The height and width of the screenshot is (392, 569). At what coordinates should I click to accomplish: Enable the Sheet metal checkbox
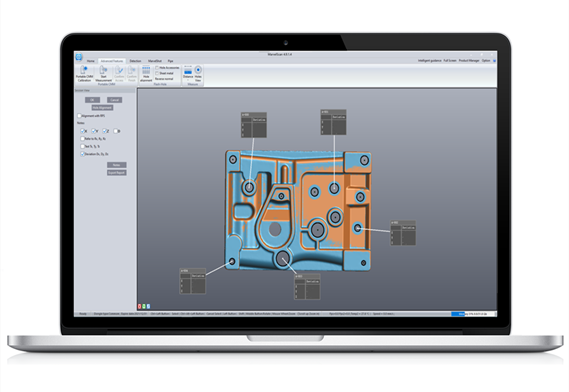157,73
